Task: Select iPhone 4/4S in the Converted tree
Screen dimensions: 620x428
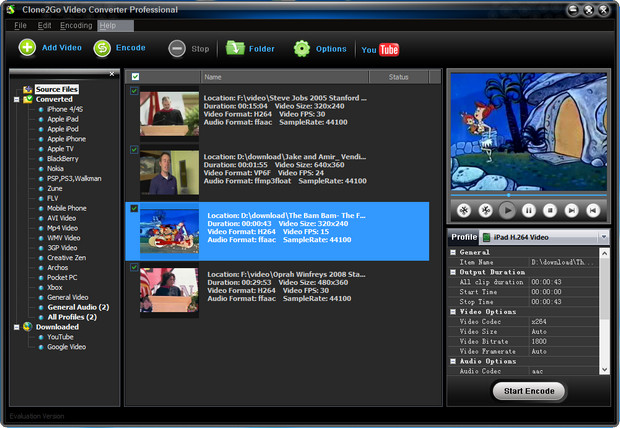Action: [x=65, y=109]
